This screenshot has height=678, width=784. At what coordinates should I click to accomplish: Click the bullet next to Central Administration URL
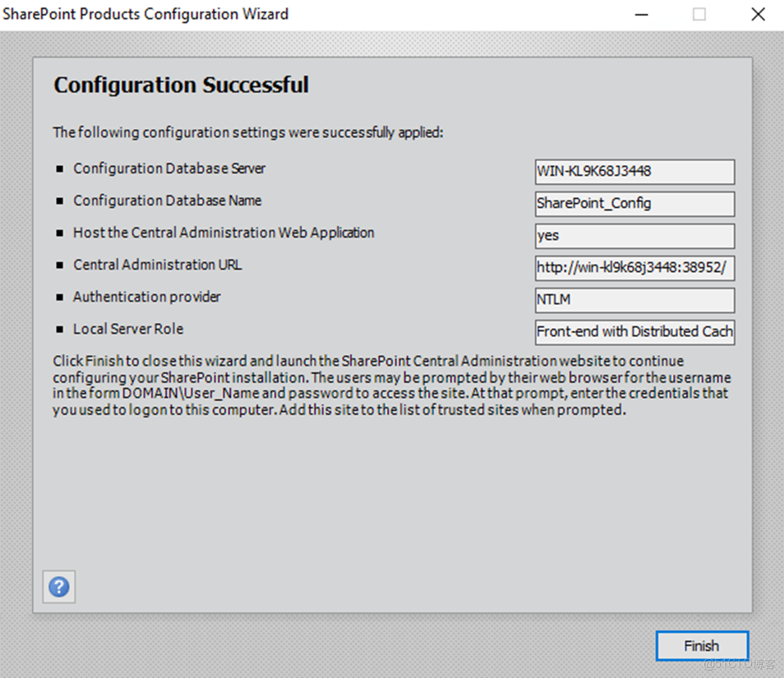tap(61, 265)
